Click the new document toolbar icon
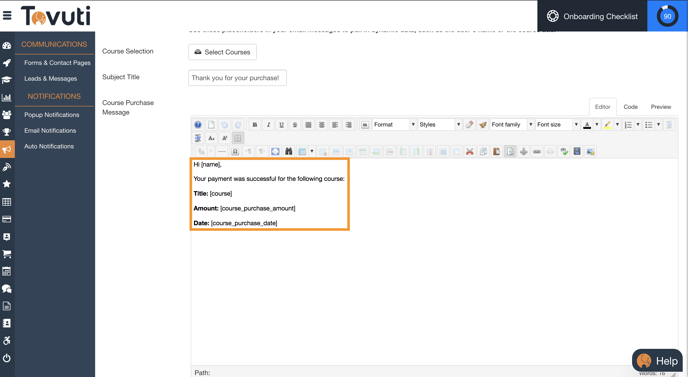Viewport: 688px width, 377px height. point(211,125)
